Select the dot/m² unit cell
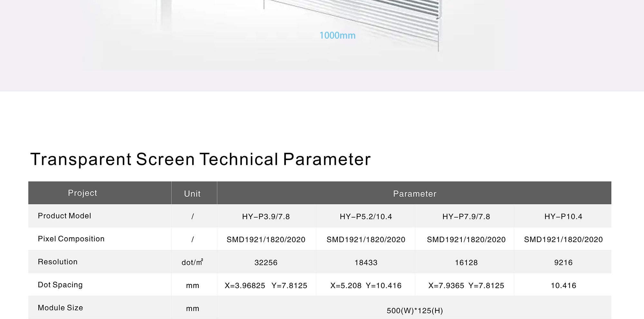This screenshot has width=644, height=319. point(192,262)
